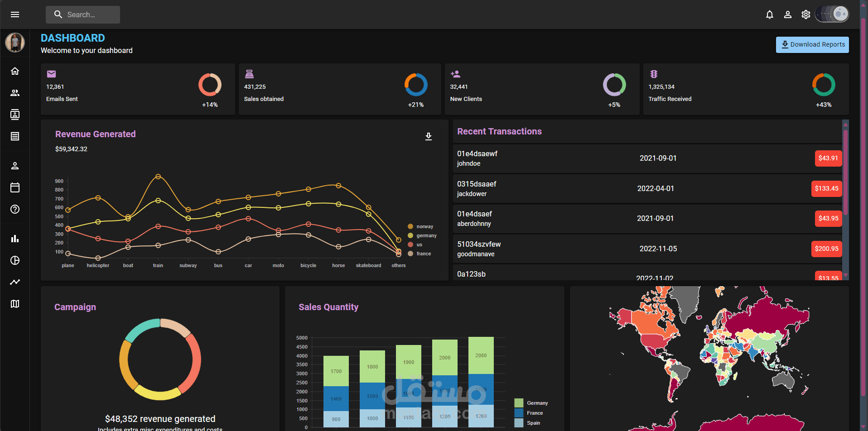This screenshot has width=868, height=431.
Task: Open the Calendar icon in sidebar
Action: (15, 187)
